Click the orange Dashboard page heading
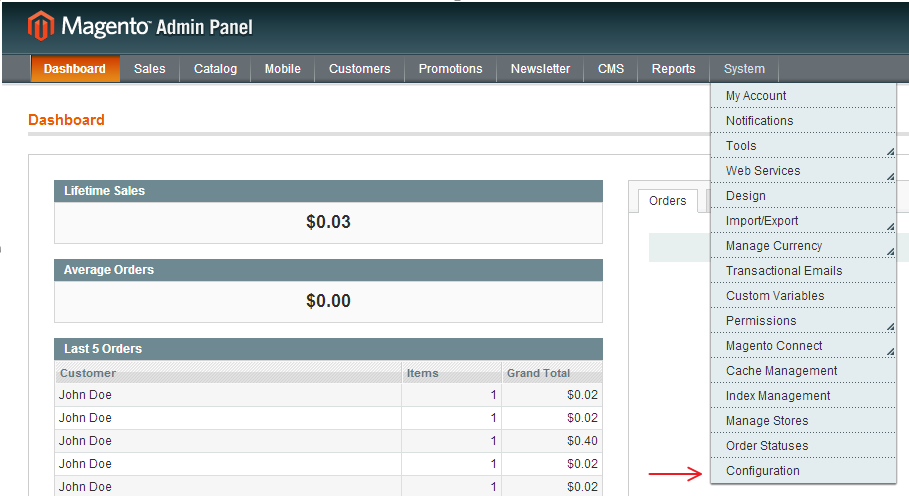Viewport: 909px width, 496px height. (66, 120)
